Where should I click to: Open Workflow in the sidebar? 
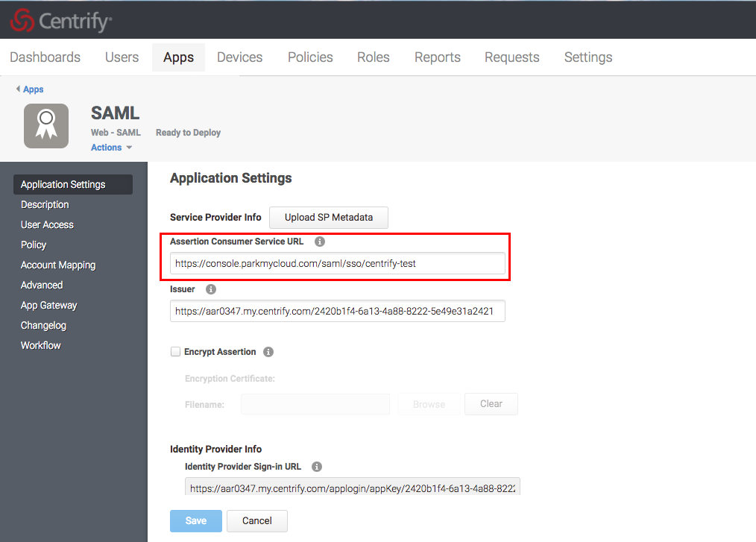[x=41, y=345]
